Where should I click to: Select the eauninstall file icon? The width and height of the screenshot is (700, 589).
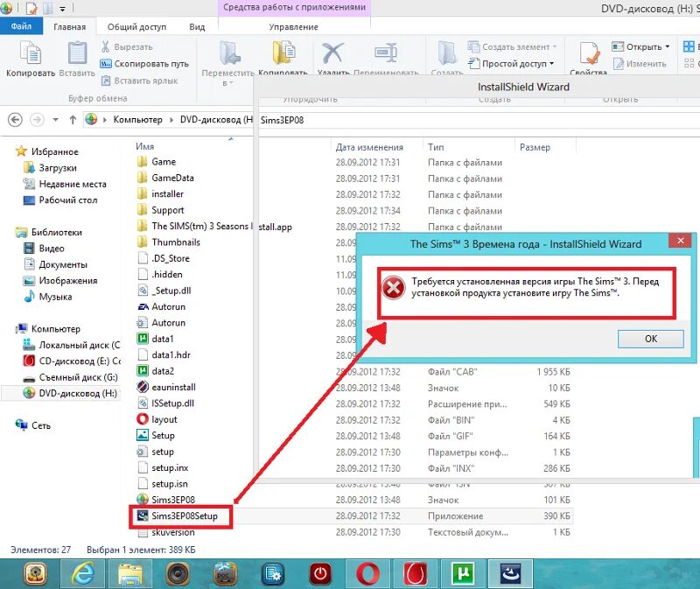coord(143,387)
